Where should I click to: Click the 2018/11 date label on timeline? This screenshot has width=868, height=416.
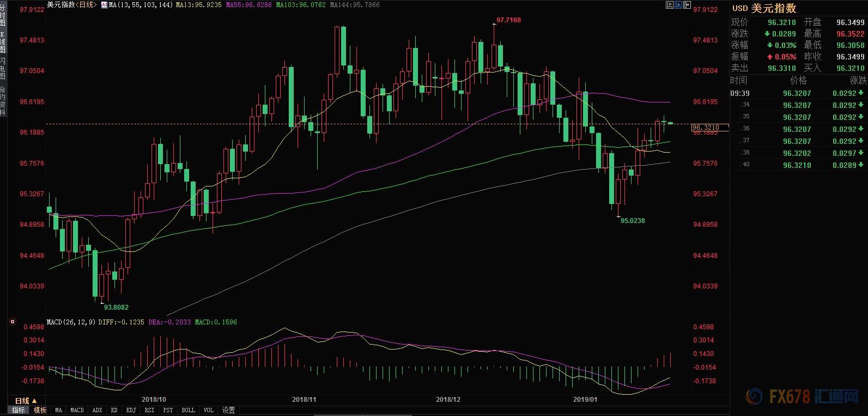[x=304, y=400]
